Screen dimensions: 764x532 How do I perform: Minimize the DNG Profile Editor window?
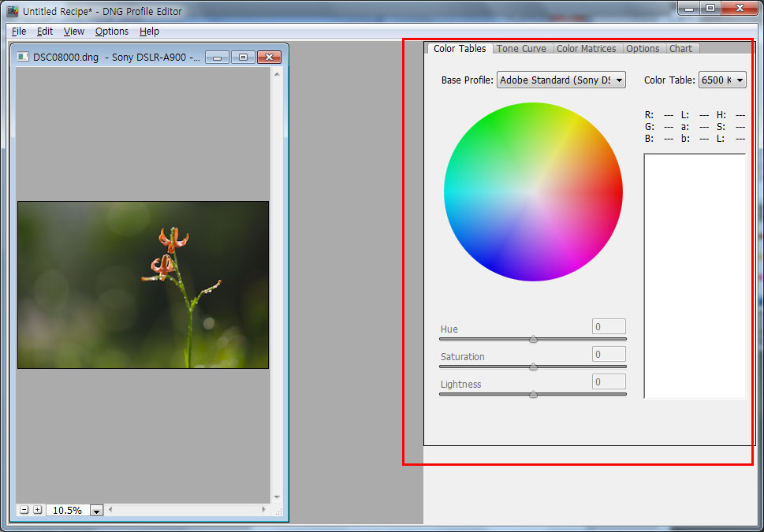click(688, 8)
